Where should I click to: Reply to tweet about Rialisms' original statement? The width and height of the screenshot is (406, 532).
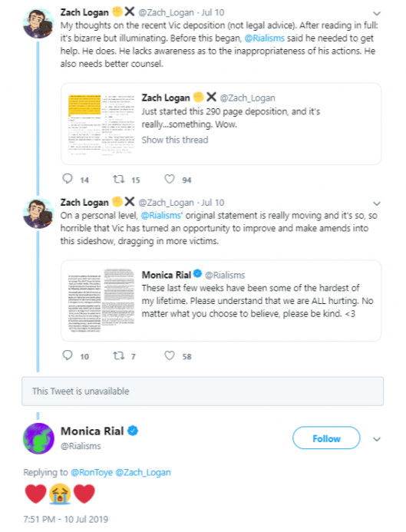[x=68, y=355]
